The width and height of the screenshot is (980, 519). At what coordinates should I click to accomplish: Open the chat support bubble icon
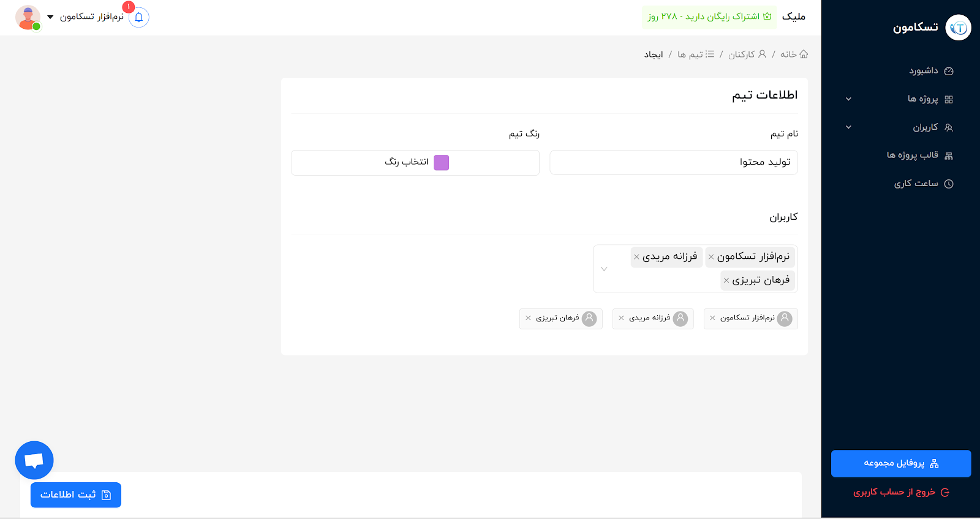click(34, 460)
